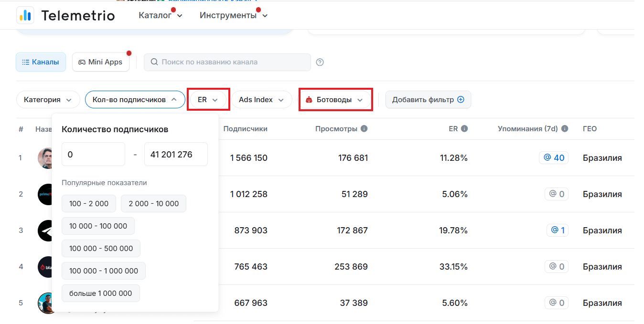Expand the Категория filter dropdown
The width and height of the screenshot is (644, 324).
[x=48, y=100]
